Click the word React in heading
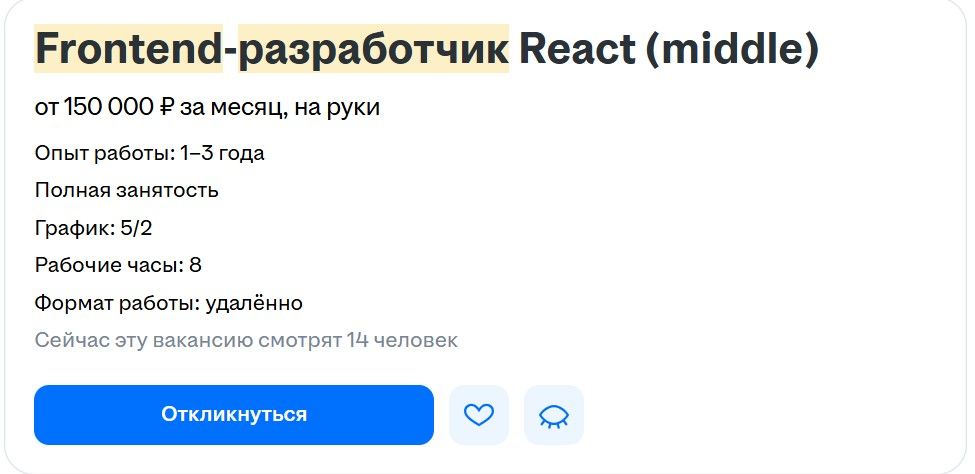Screen dimensions: 975x474 [x=578, y=49]
